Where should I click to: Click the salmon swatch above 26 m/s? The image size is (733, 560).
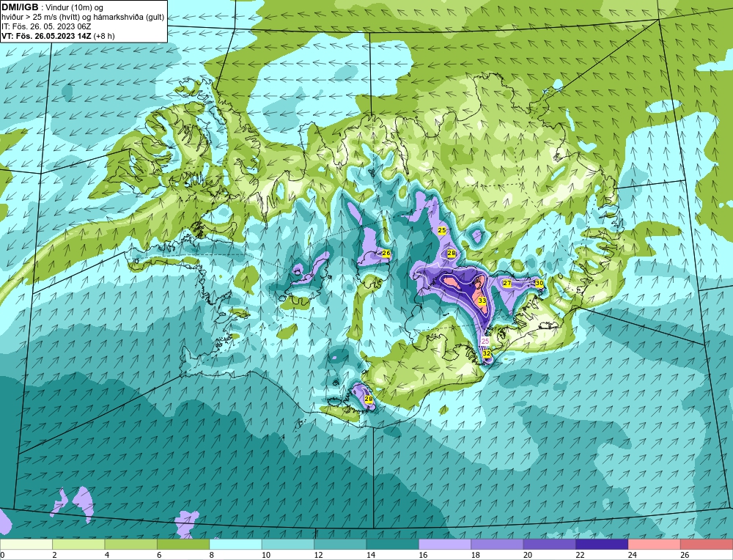click(x=707, y=544)
